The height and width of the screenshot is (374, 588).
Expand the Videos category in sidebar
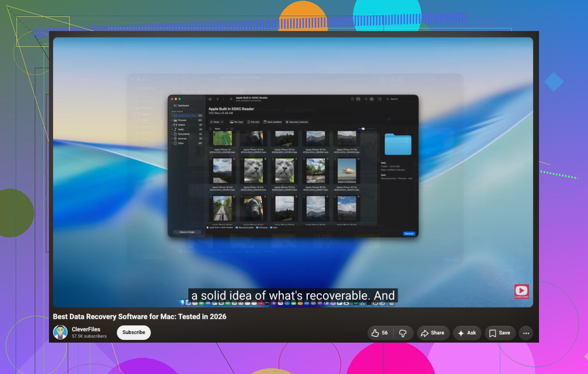[172, 125]
